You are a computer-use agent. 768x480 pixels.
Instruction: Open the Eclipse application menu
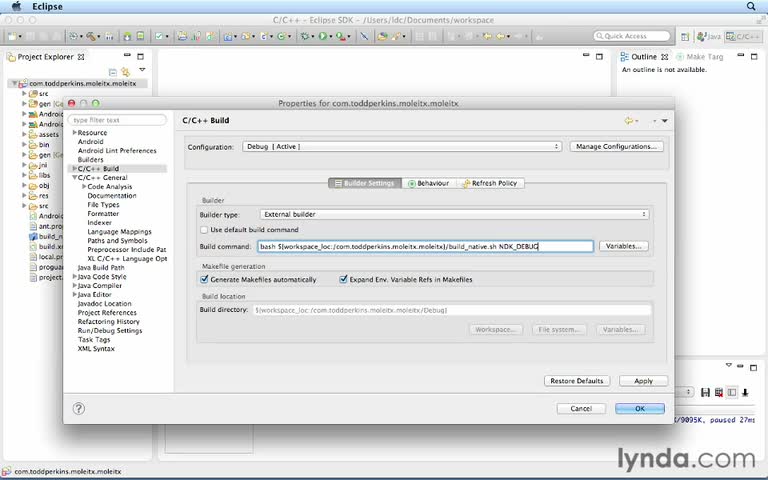(47, 6)
